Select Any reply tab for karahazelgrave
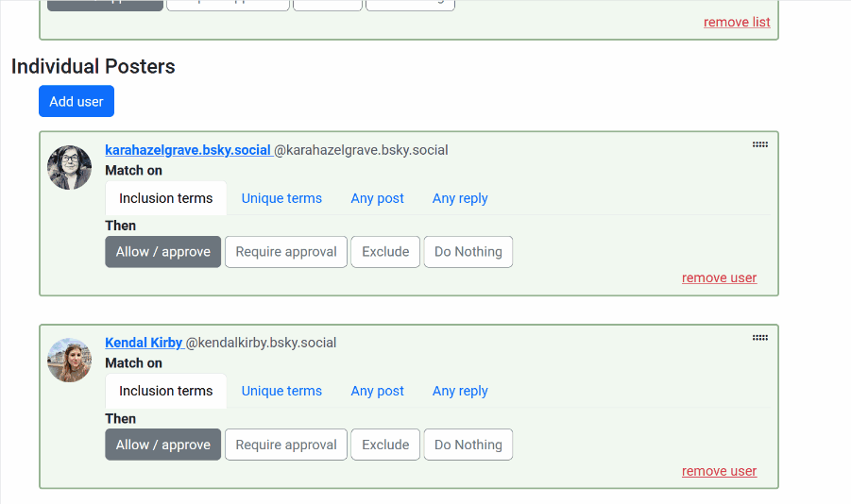851x504 pixels. [x=460, y=198]
